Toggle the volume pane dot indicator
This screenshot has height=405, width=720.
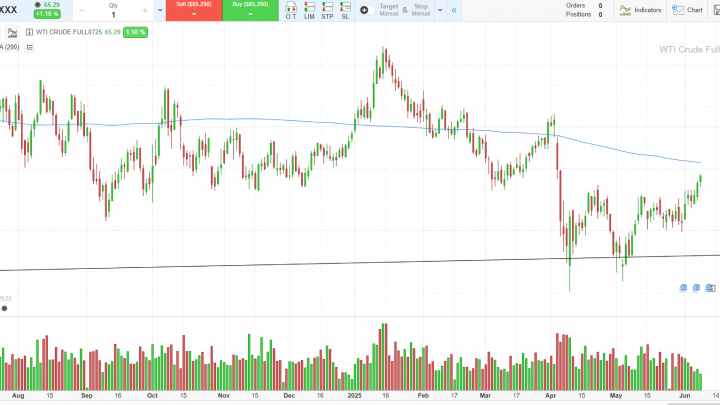(x=4, y=308)
